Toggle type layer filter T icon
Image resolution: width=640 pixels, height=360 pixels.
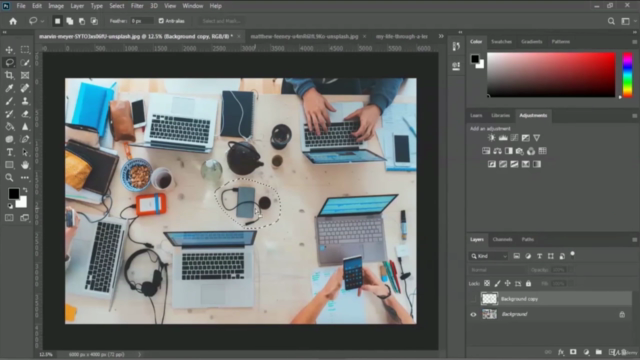[539, 256]
